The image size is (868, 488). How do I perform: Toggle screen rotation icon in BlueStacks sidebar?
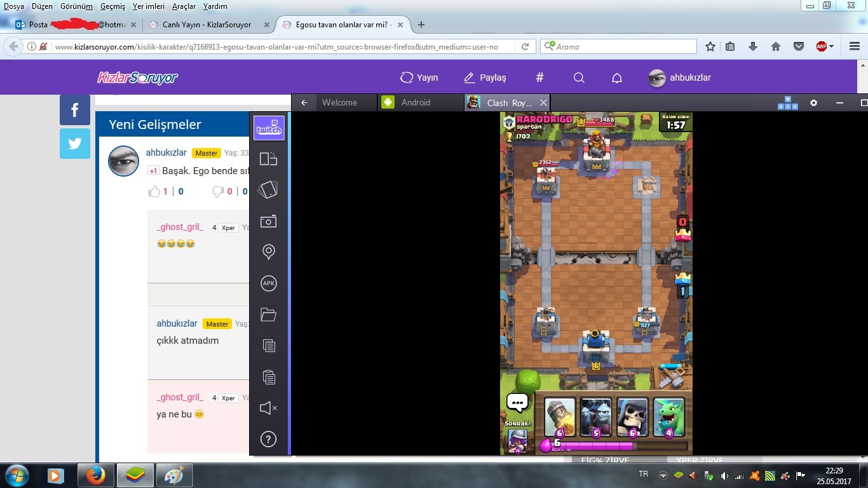[269, 159]
